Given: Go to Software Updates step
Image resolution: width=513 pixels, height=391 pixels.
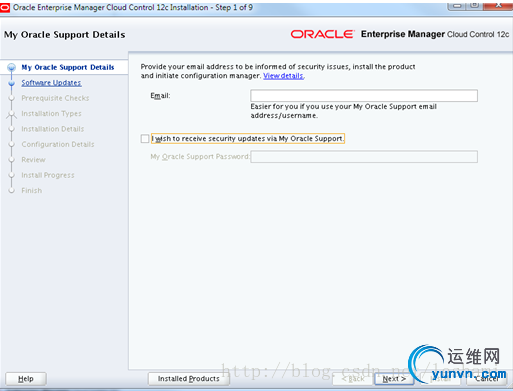Looking at the screenshot, I should pyautogui.click(x=51, y=83).
